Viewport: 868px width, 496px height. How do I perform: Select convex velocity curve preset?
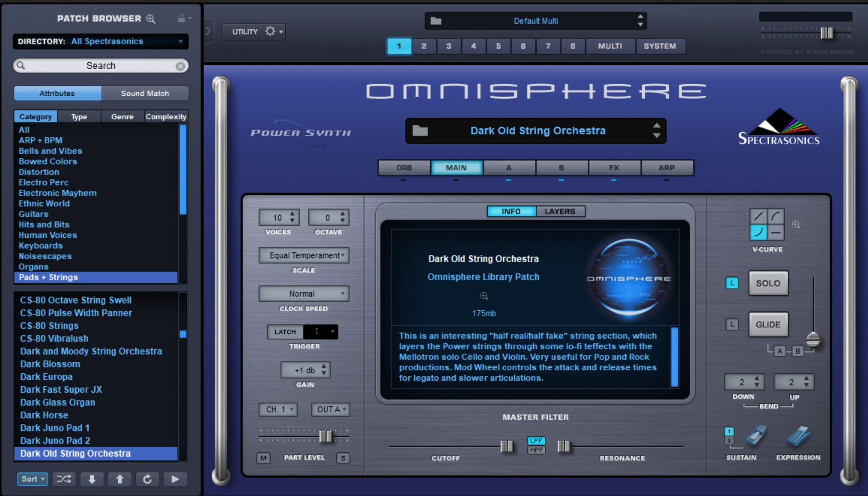click(x=776, y=216)
